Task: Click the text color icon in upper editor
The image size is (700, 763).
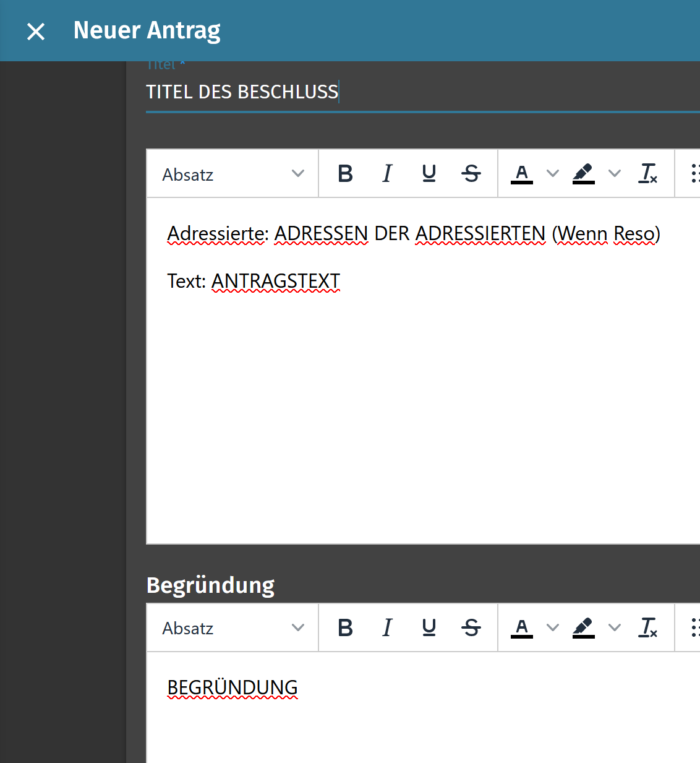Action: [521, 174]
